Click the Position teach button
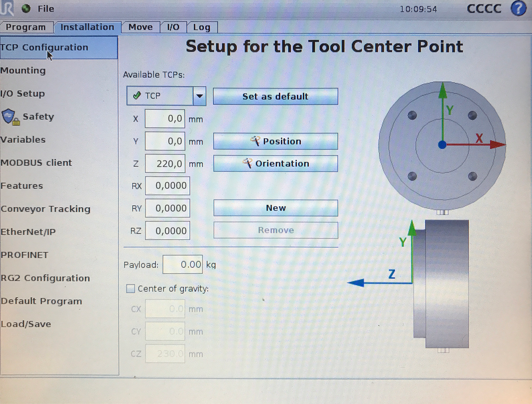The height and width of the screenshot is (404, 532). click(276, 141)
